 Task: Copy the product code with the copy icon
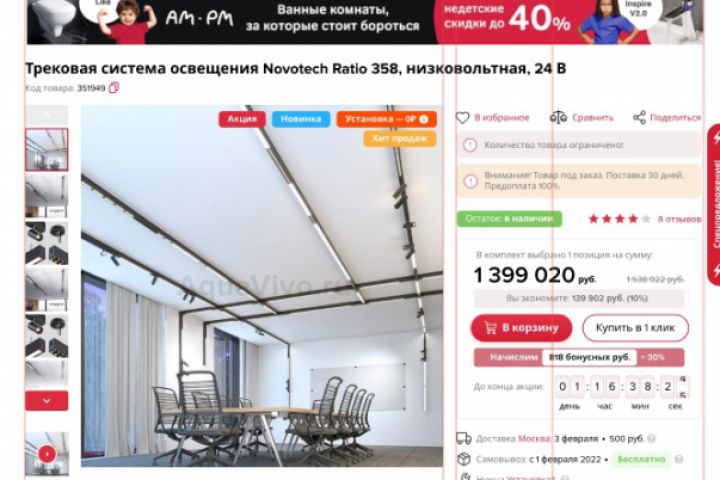(113, 87)
